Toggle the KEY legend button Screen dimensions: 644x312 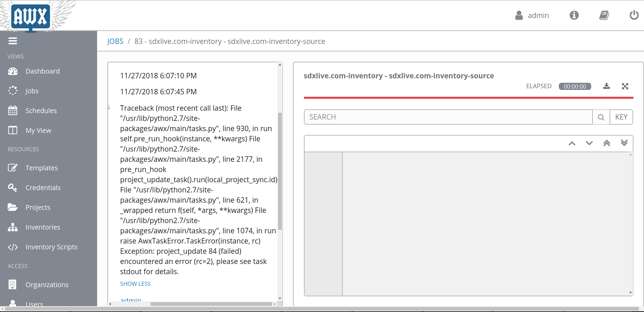pos(621,117)
